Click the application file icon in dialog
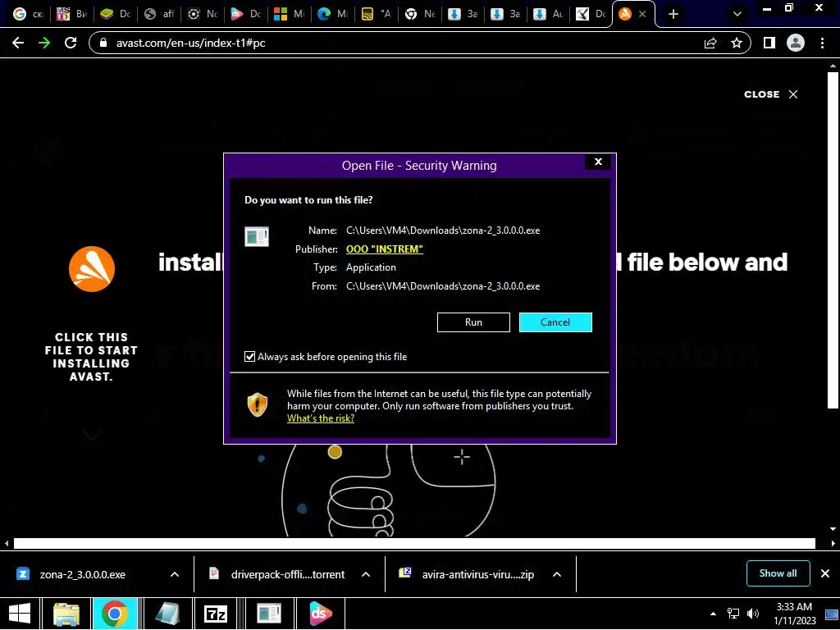840x630 pixels. click(x=257, y=236)
